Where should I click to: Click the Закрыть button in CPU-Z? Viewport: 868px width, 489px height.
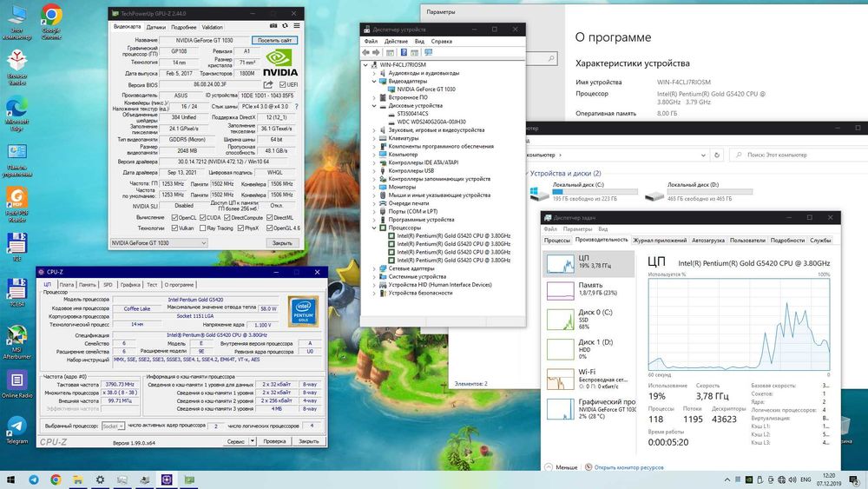tap(308, 441)
